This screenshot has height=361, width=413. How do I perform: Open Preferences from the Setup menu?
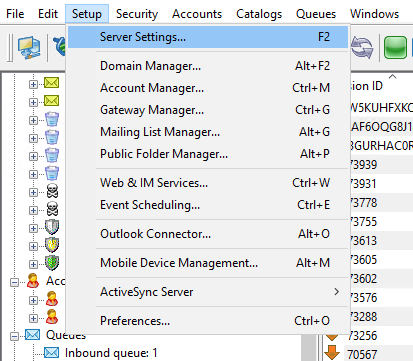[x=208, y=321]
